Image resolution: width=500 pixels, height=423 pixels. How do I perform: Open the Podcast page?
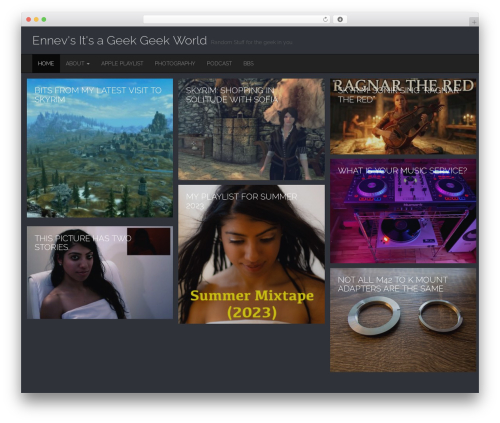click(x=219, y=63)
